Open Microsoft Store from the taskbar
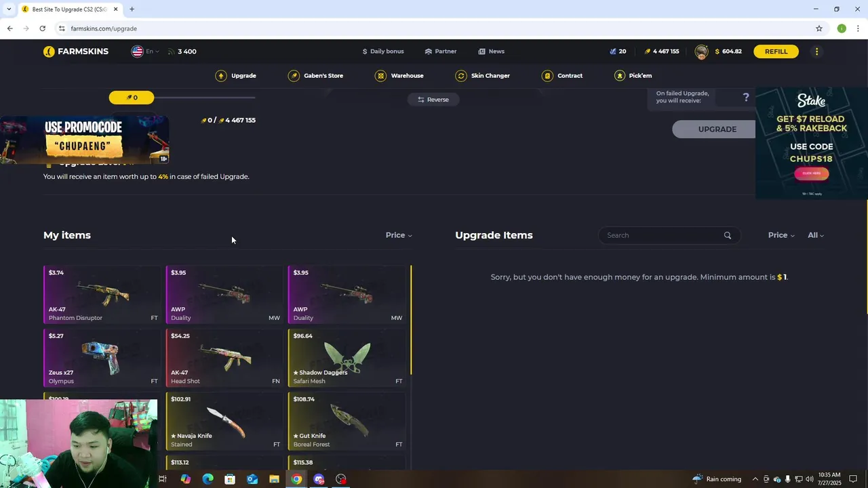Viewport: 868px width, 488px height. pyautogui.click(x=230, y=479)
